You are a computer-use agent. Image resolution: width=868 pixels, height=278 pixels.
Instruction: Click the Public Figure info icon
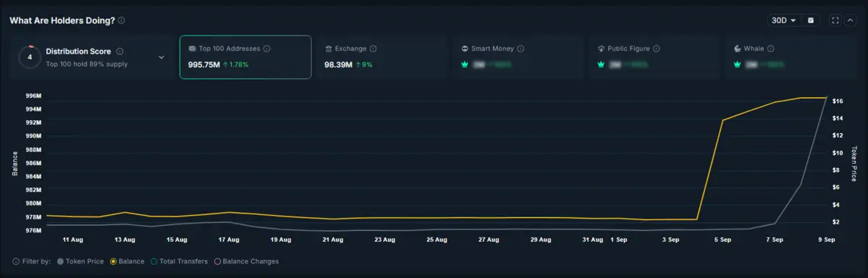click(x=657, y=49)
